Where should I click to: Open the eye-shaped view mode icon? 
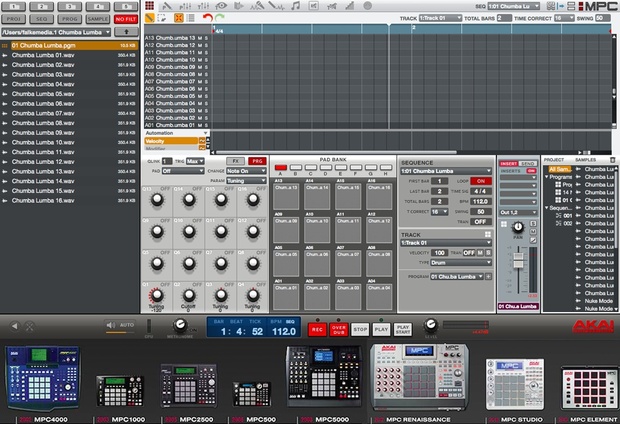tap(221, 6)
